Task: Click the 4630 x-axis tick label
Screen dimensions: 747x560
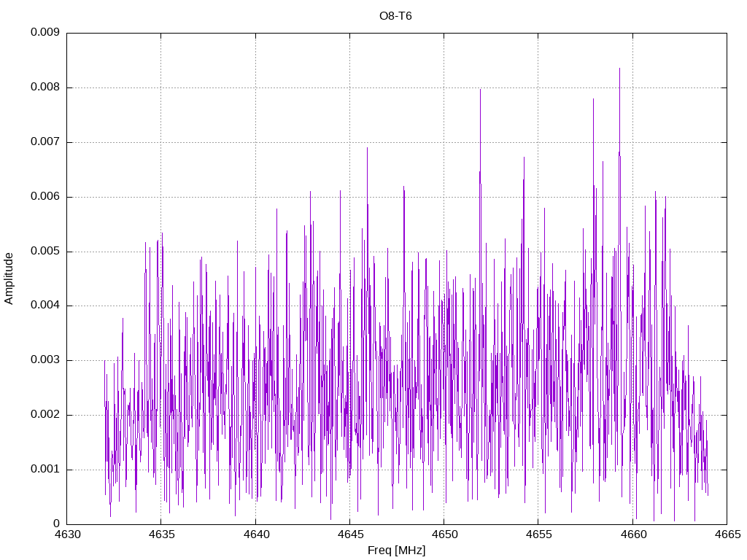Action: tap(67, 534)
